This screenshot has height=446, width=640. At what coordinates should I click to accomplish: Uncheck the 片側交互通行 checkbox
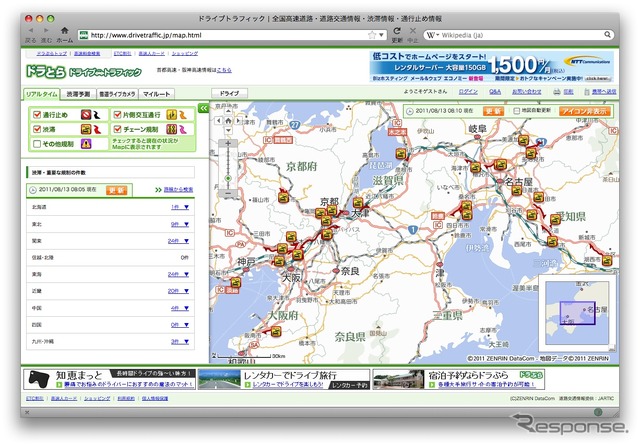click(x=118, y=115)
